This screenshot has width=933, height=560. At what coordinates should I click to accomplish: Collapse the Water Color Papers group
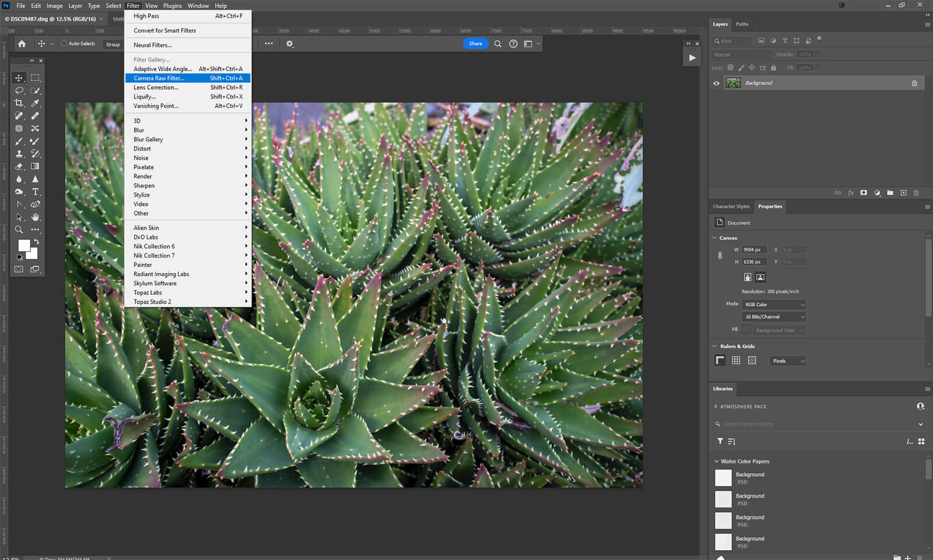pyautogui.click(x=717, y=462)
